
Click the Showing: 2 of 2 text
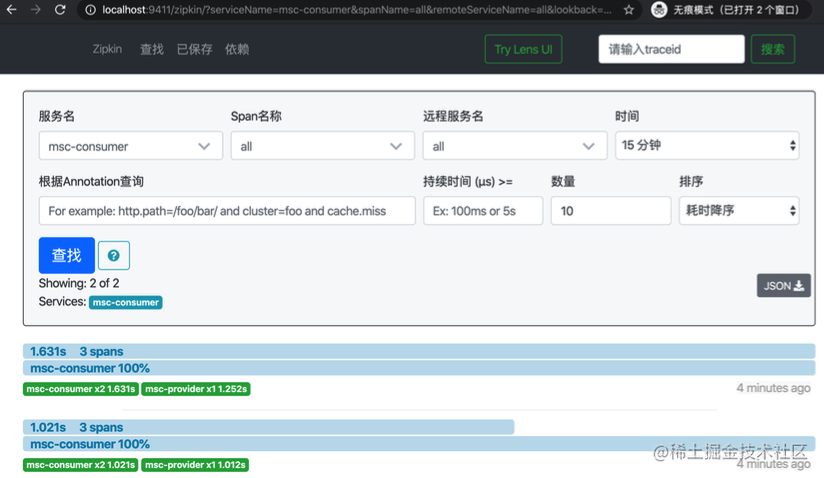coord(79,283)
